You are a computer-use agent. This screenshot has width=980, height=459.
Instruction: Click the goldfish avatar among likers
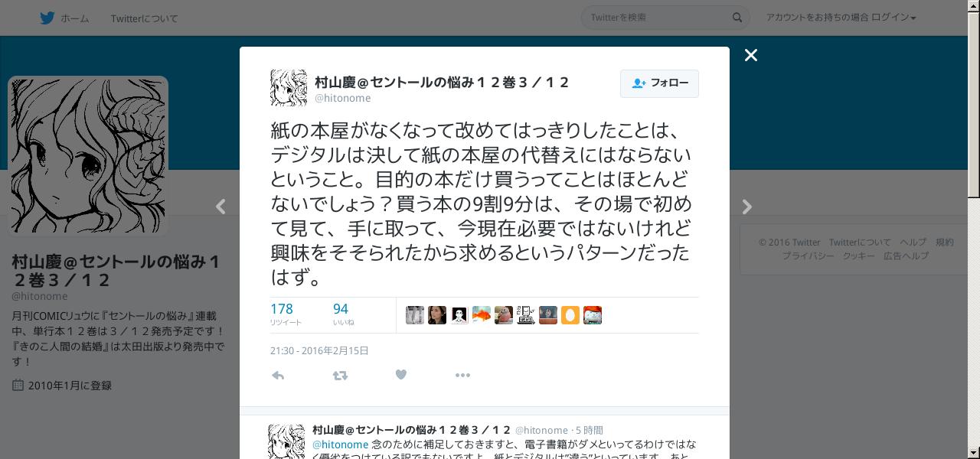pyautogui.click(x=482, y=315)
